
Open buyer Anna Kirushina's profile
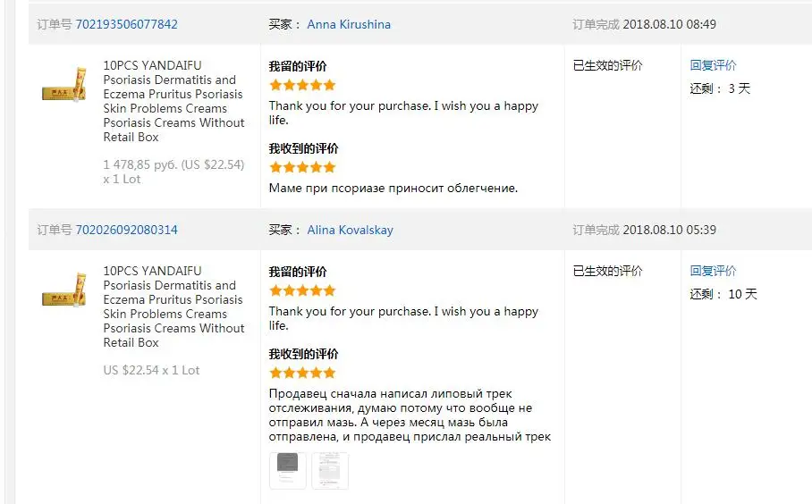pos(349,24)
